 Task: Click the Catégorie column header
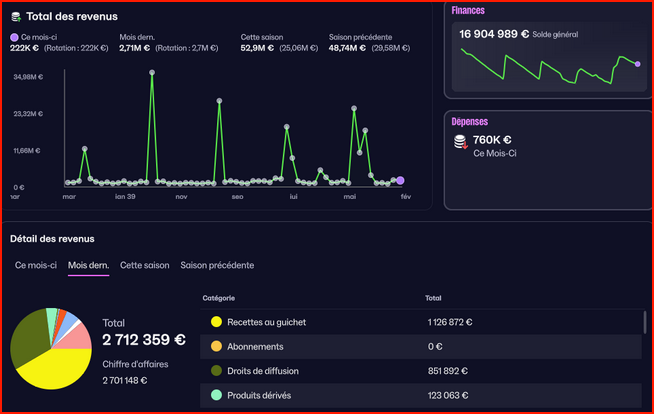(220, 298)
